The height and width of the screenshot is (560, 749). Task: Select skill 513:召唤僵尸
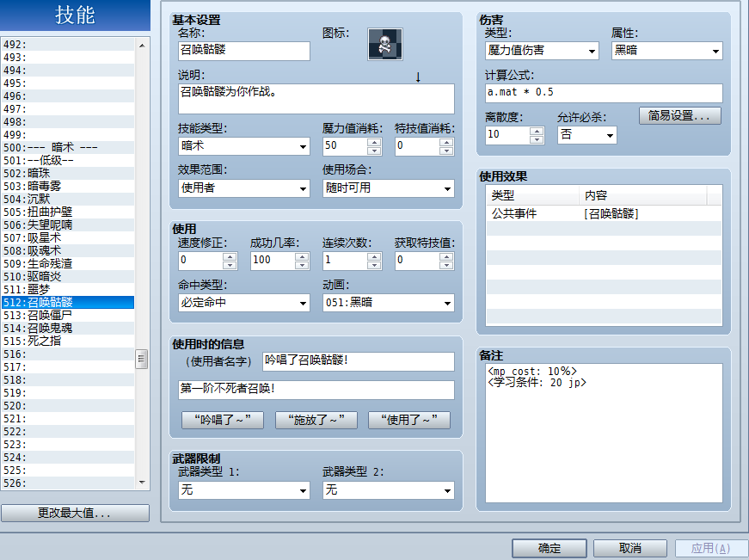(x=68, y=316)
